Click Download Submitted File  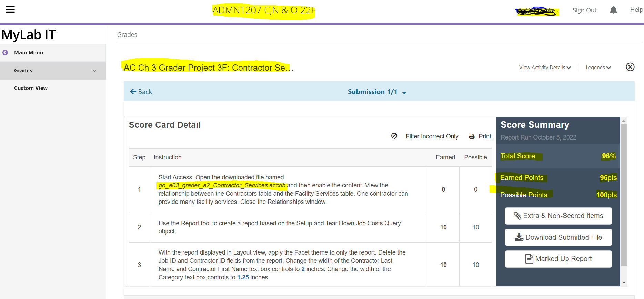point(559,237)
